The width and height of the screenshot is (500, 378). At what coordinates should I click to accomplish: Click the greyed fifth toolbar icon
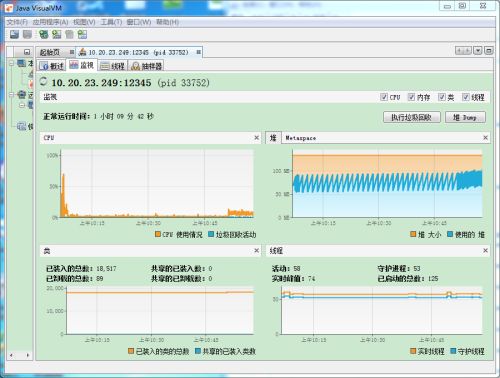[x=69, y=34]
